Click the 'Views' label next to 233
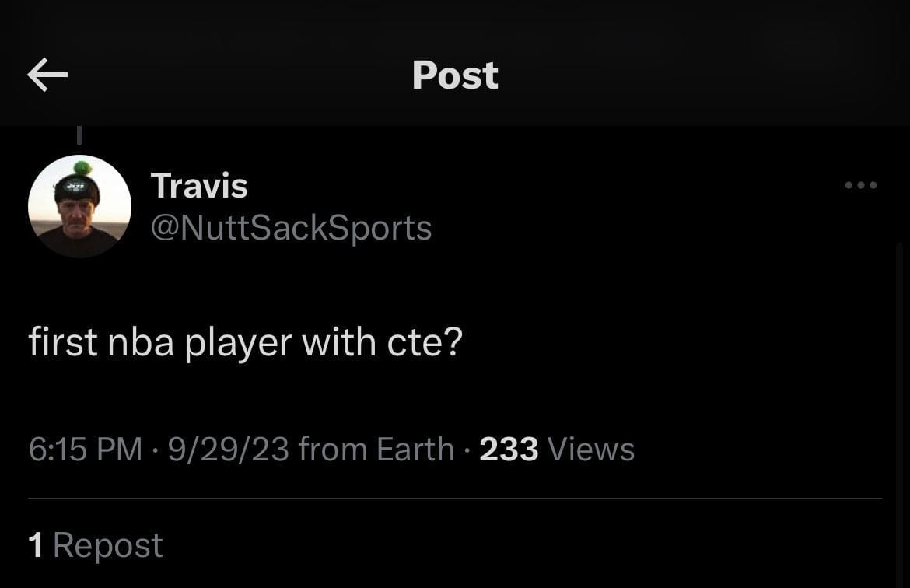Image resolution: width=910 pixels, height=588 pixels. 590,448
